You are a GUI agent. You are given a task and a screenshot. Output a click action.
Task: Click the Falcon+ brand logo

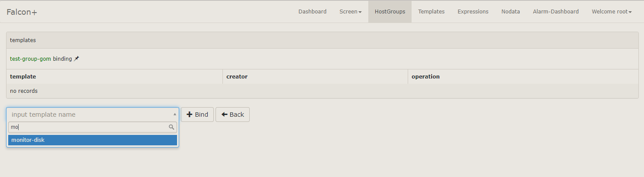pos(22,12)
